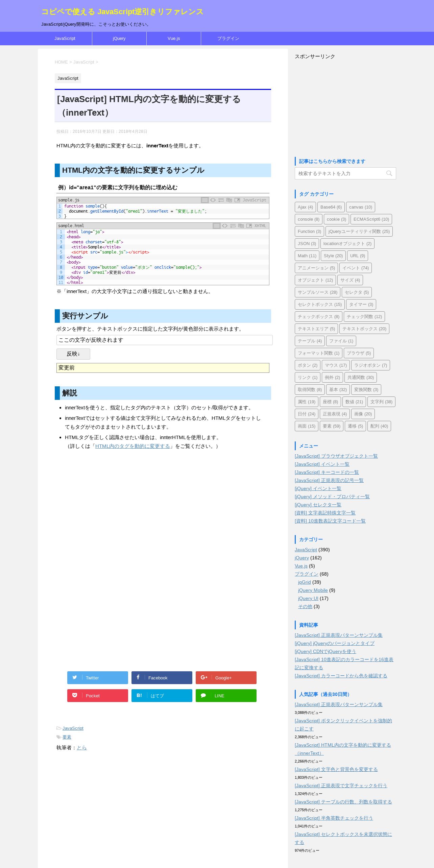The image size is (434, 868).
Task: Open the JavaScript navigation menu item
Action: [65, 39]
